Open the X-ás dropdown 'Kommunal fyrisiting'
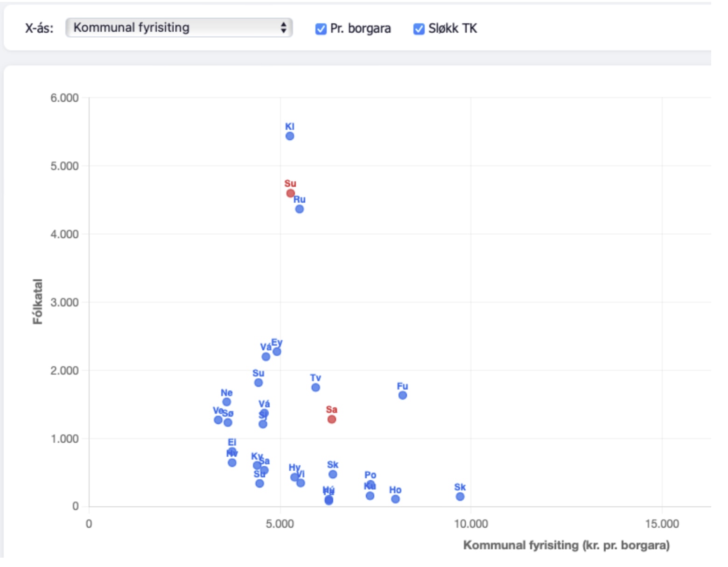The width and height of the screenshot is (728, 567). pyautogui.click(x=179, y=28)
